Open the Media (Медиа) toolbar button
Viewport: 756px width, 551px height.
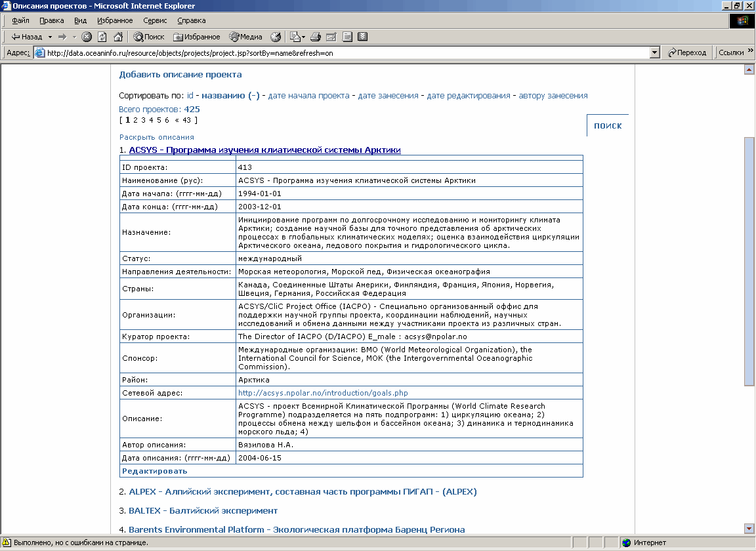(x=245, y=37)
